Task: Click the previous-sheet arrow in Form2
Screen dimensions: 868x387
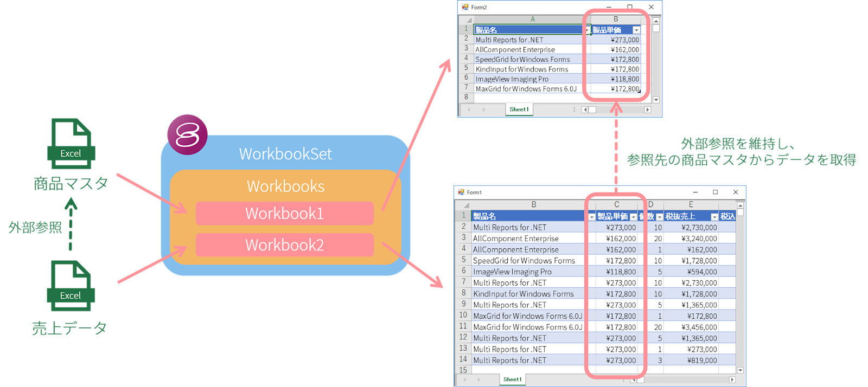Action: click(x=469, y=109)
